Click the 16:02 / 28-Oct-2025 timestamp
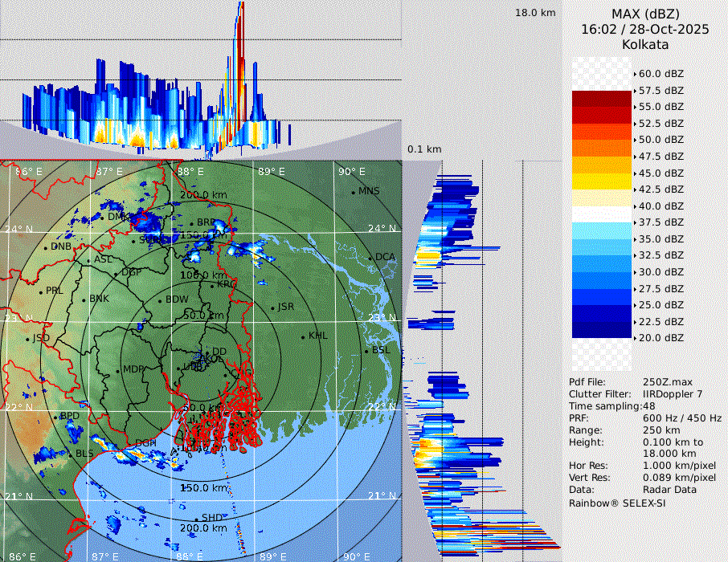Screen dimensions: 728x562 pos(645,29)
